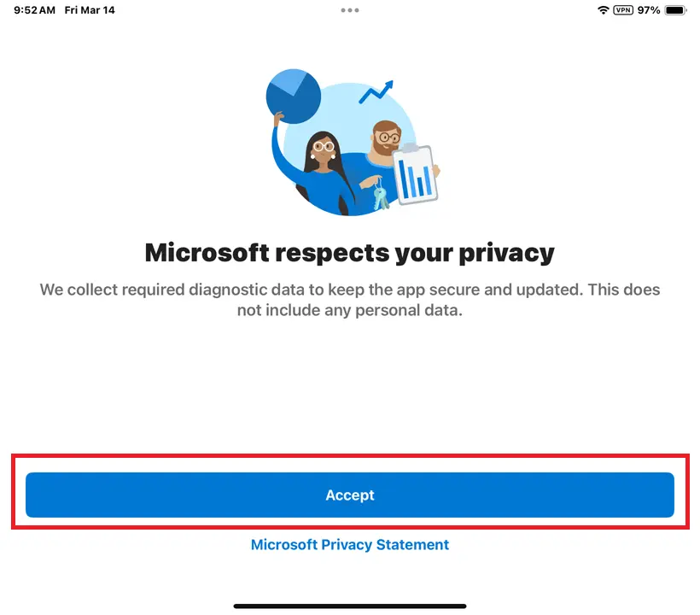The width and height of the screenshot is (700, 615).
Task: Tap the three-dot multitasking control at top
Action: point(350,10)
